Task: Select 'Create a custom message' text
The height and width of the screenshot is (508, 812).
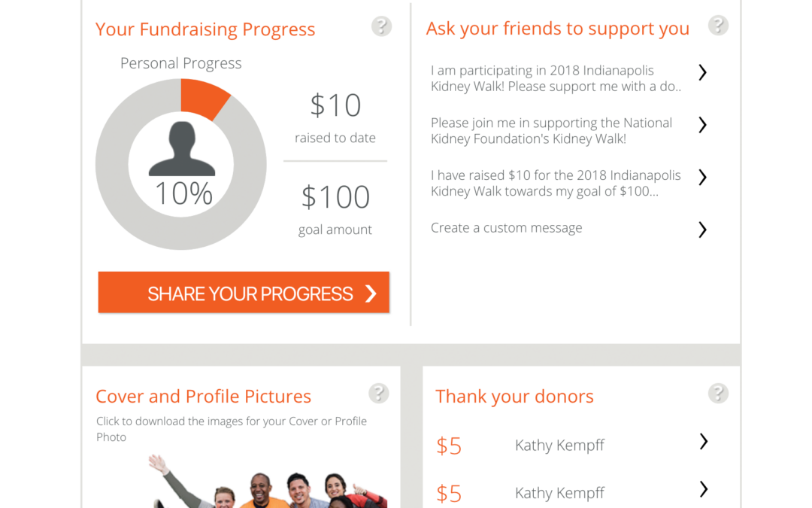Action: coord(506,228)
